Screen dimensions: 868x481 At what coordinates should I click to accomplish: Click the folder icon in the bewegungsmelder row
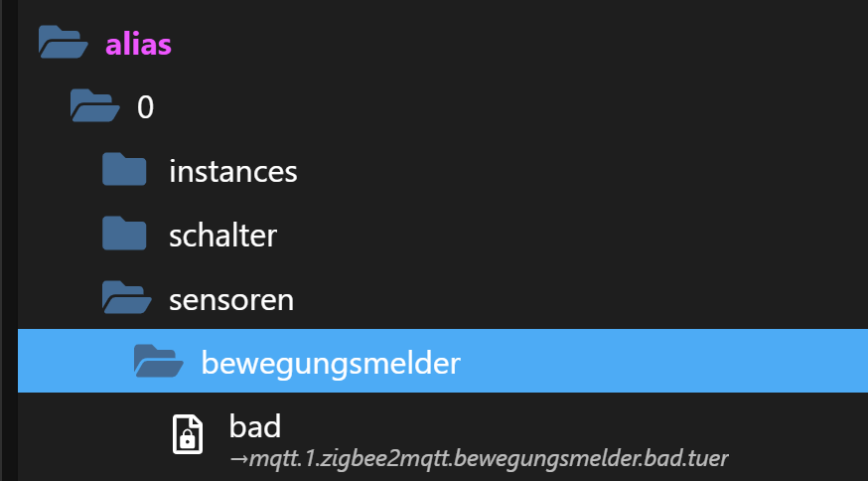[159, 362]
